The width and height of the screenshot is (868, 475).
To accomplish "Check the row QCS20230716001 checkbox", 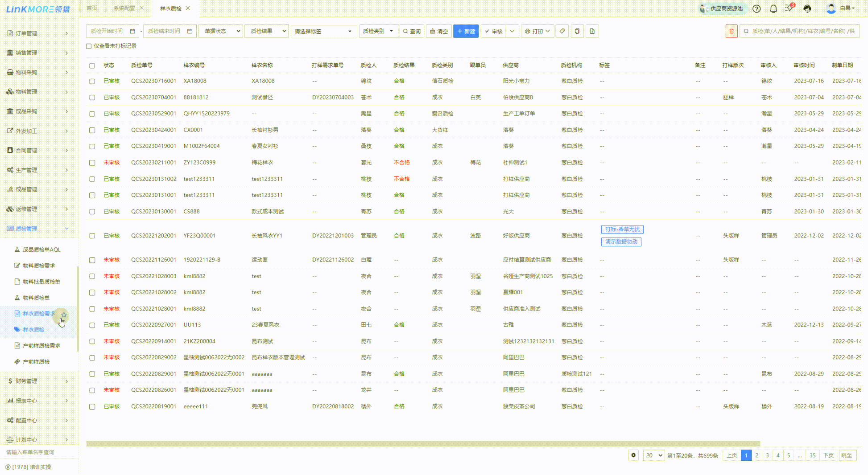I will [x=92, y=81].
